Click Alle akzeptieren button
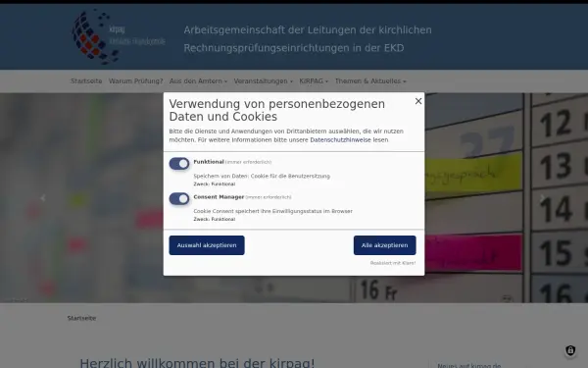 click(x=385, y=245)
